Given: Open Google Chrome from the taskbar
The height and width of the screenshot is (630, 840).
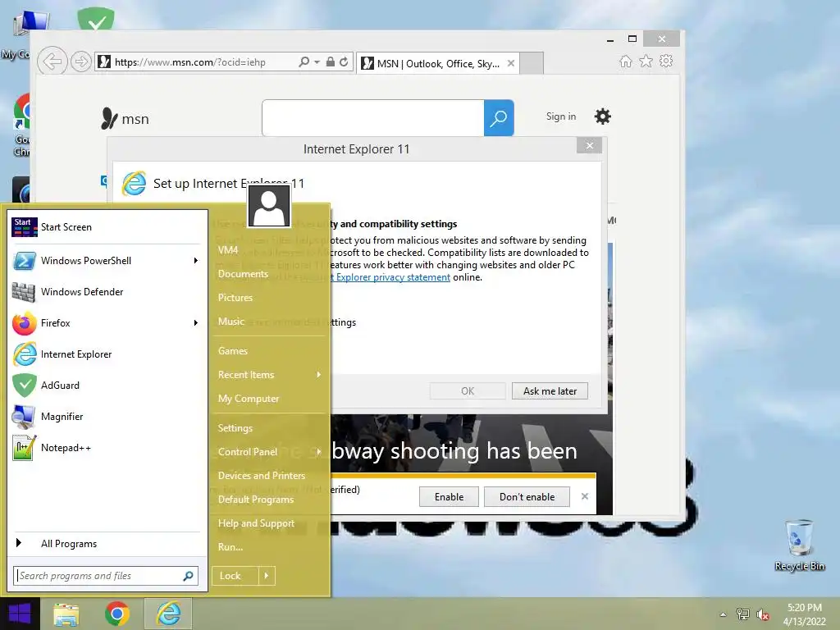Looking at the screenshot, I should pos(116,614).
